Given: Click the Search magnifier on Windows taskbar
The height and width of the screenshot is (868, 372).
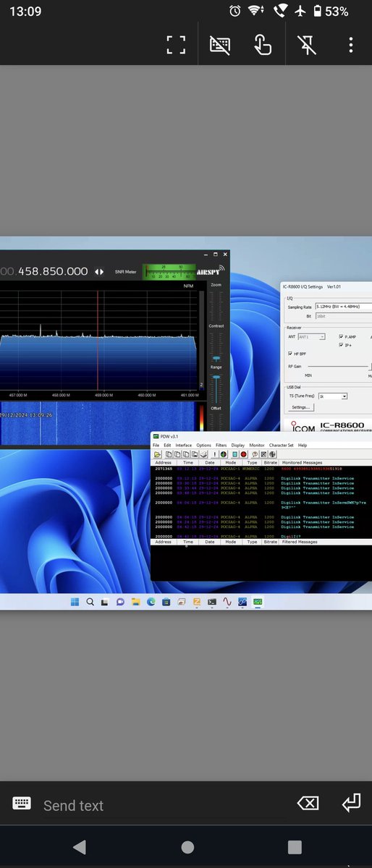Looking at the screenshot, I should tap(90, 601).
